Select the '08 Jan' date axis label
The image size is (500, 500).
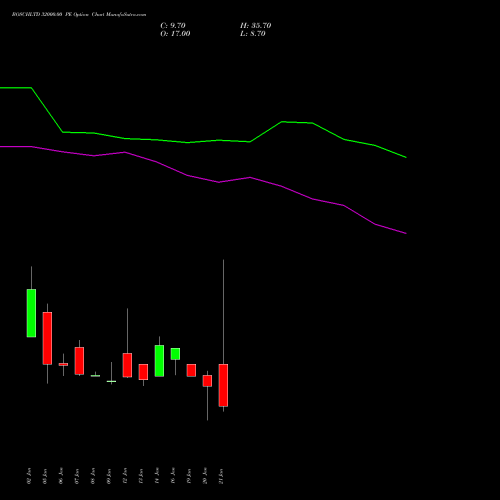tap(93, 476)
